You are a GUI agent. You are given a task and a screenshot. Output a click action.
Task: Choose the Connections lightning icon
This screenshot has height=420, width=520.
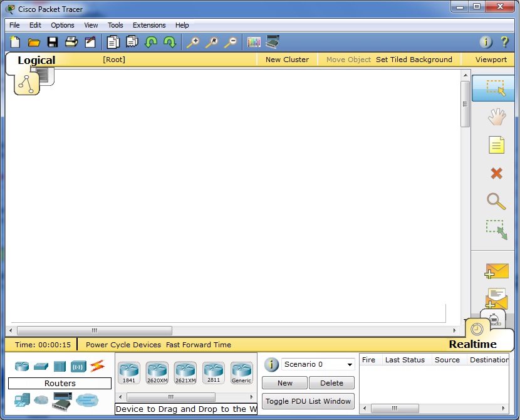tap(97, 366)
